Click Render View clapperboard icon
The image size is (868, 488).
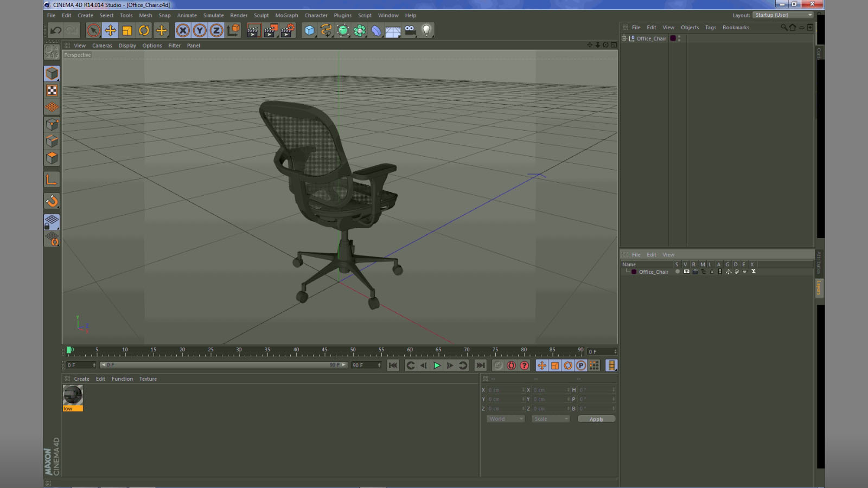(x=253, y=30)
